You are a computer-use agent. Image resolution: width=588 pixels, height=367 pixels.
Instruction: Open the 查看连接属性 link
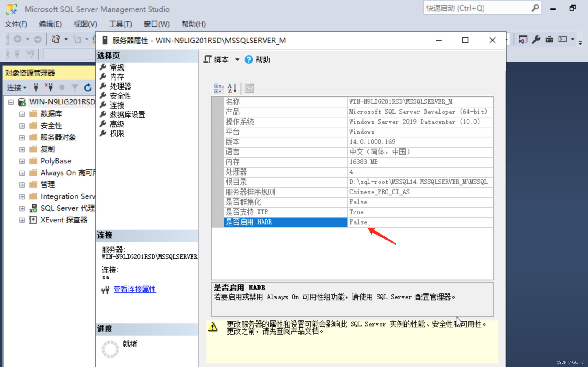135,289
